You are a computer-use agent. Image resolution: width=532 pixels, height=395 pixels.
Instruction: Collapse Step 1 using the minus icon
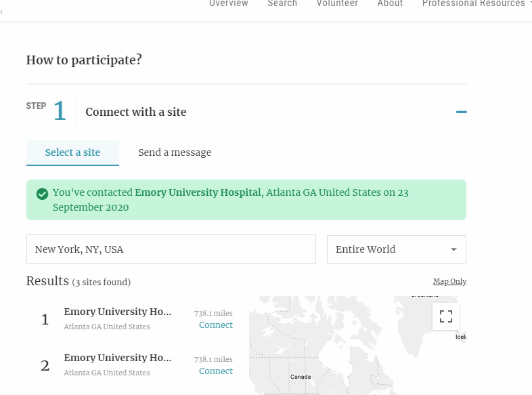tap(461, 112)
